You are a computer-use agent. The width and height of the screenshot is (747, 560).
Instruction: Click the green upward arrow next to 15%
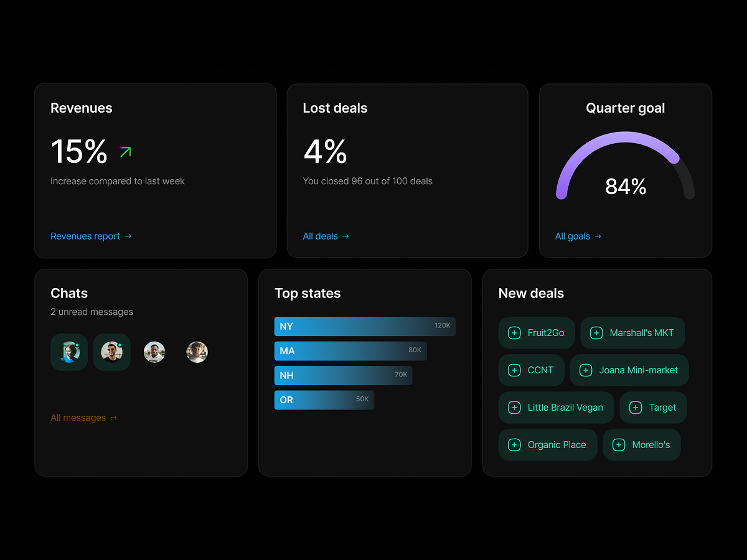(125, 151)
